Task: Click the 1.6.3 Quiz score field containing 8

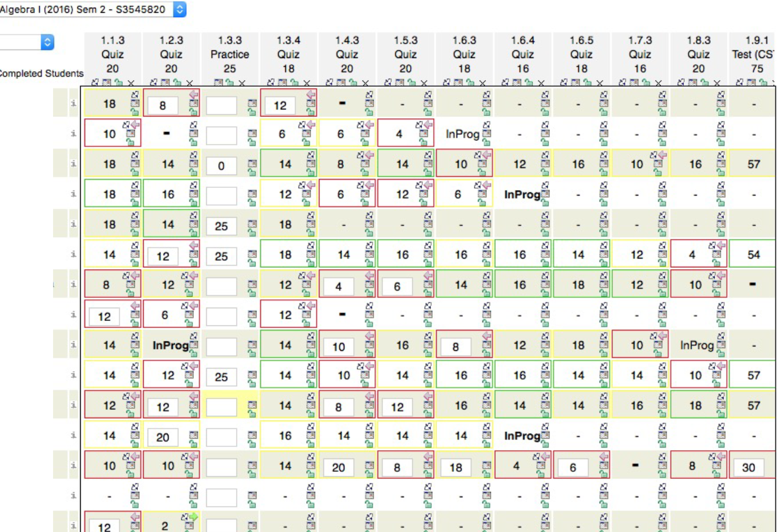Action: (x=455, y=347)
